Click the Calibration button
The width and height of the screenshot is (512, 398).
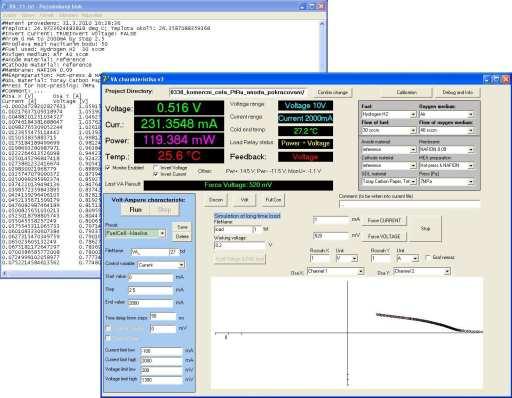point(406,92)
